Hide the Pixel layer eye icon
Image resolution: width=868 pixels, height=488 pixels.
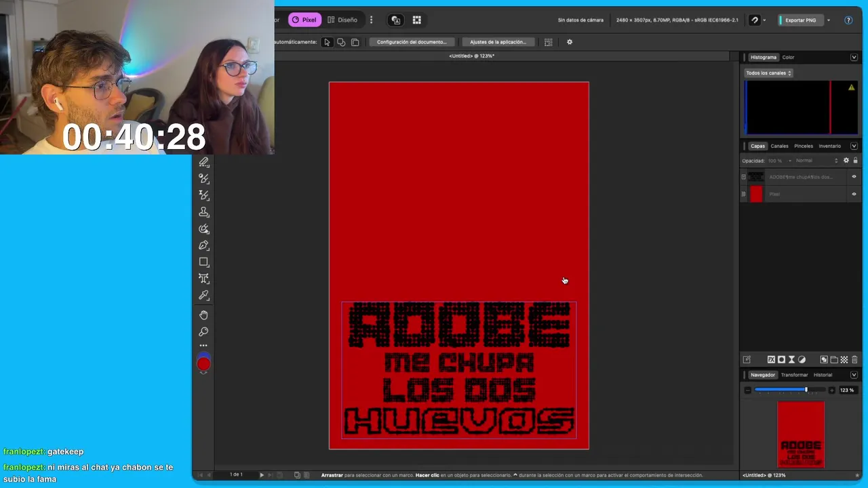click(x=854, y=194)
